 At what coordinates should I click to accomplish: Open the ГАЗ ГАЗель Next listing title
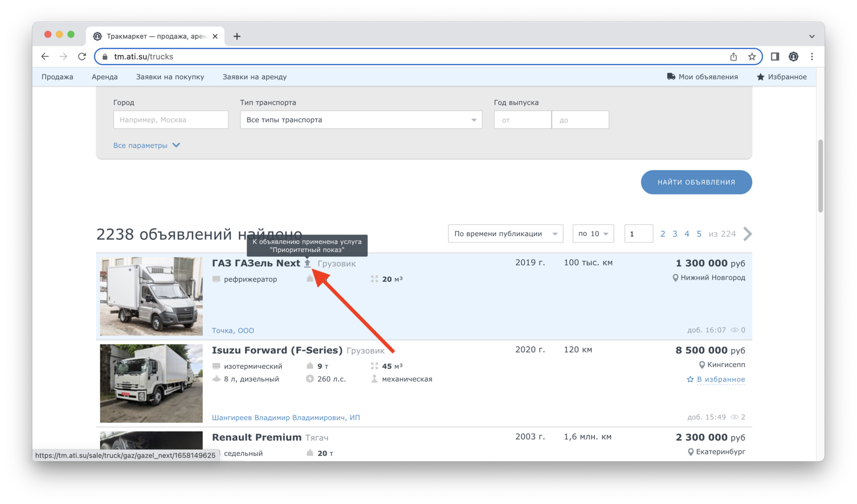[x=256, y=263]
